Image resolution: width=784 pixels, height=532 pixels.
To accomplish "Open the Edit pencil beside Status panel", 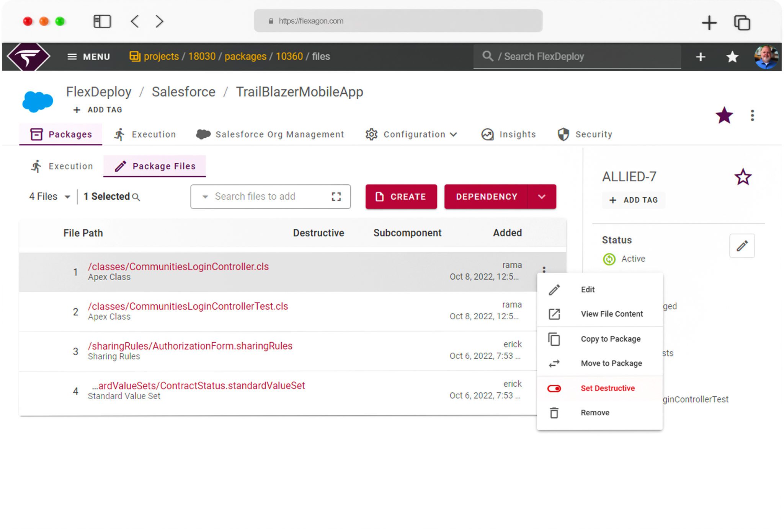I will coord(742,246).
